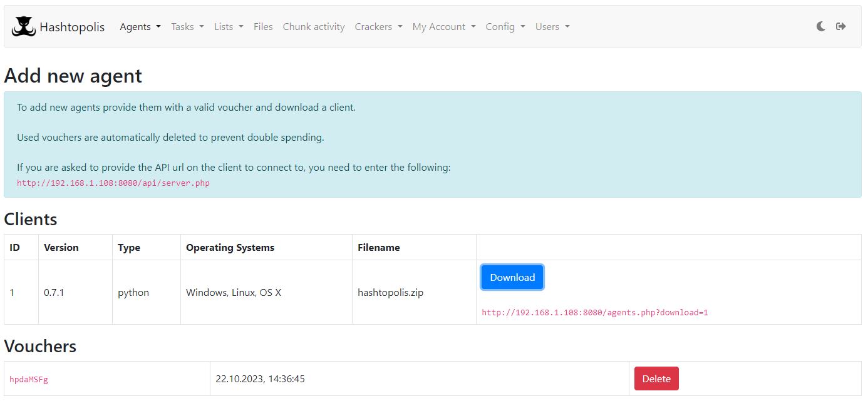The image size is (868, 401).
Task: Click the API server.php URL text
Action: 113,183
